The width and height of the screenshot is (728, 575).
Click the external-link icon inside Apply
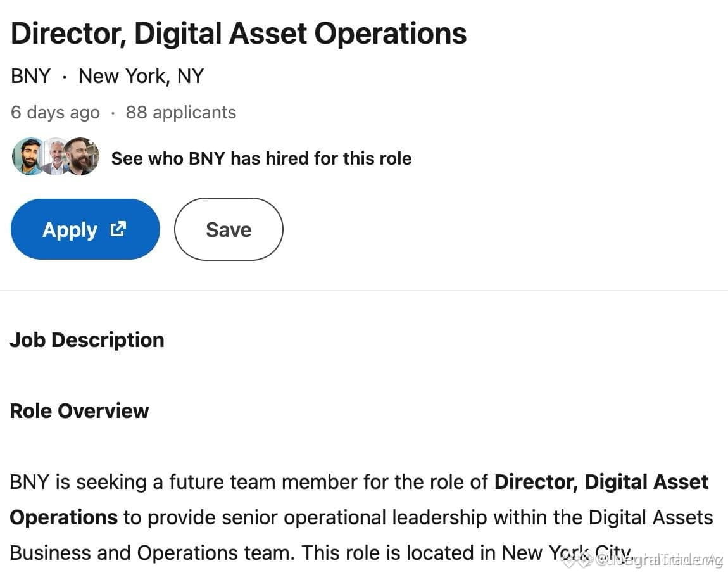pyautogui.click(x=118, y=229)
